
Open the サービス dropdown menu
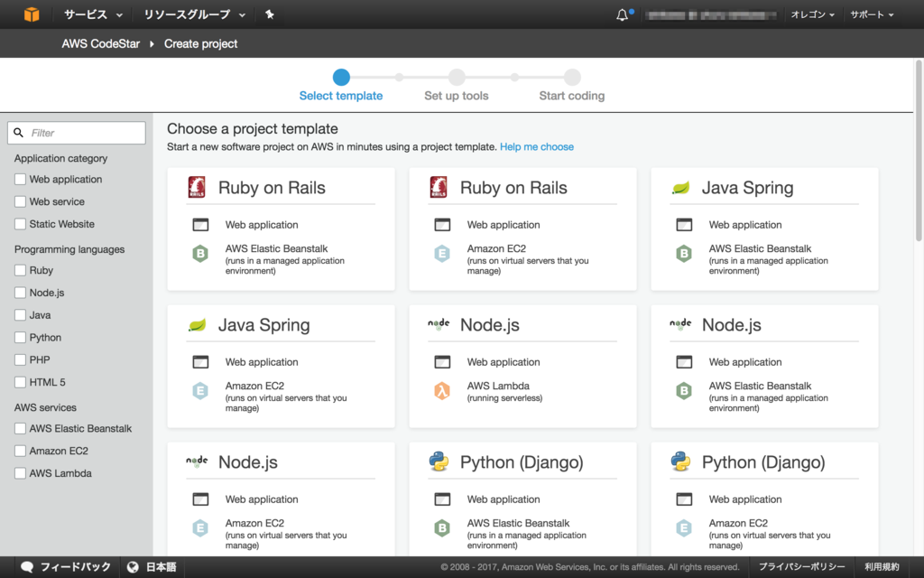point(93,14)
